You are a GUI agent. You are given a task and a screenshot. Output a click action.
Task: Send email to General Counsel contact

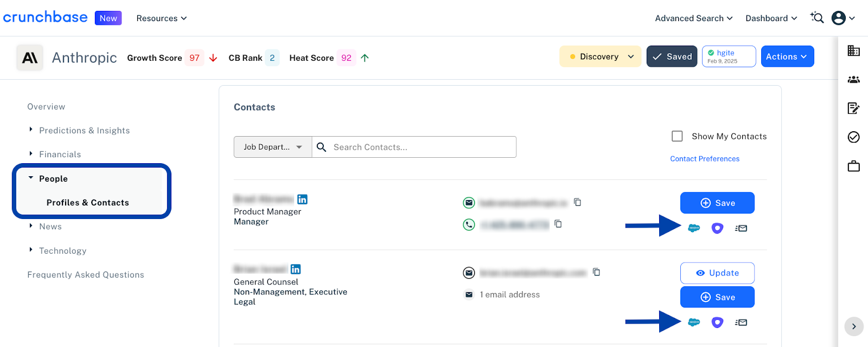741,322
